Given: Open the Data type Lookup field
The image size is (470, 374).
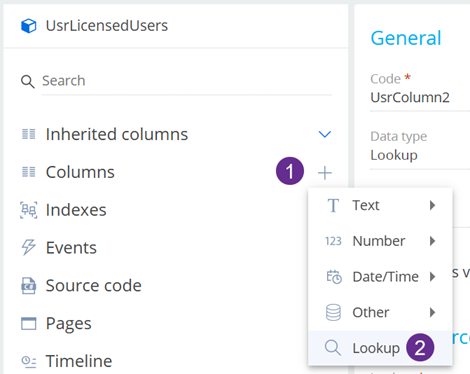Looking at the screenshot, I should pyautogui.click(x=420, y=155).
